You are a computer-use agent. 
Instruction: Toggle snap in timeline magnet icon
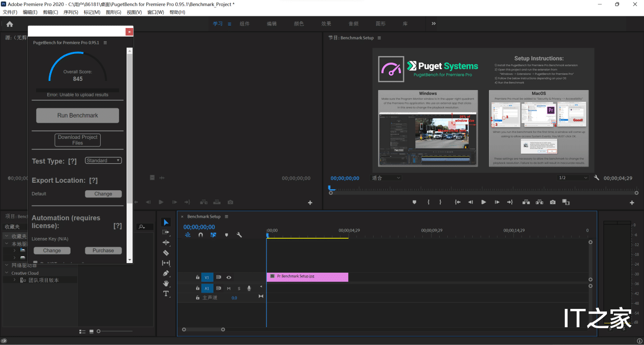(x=200, y=235)
